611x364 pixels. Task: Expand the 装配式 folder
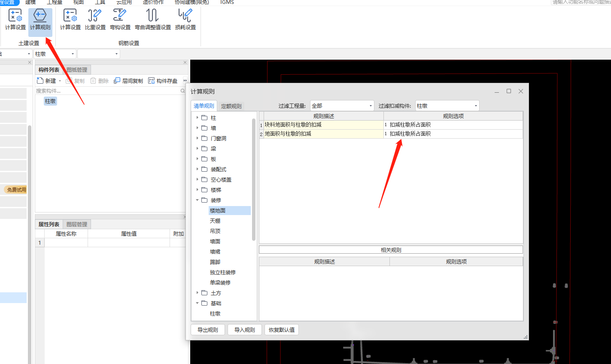tap(198, 169)
